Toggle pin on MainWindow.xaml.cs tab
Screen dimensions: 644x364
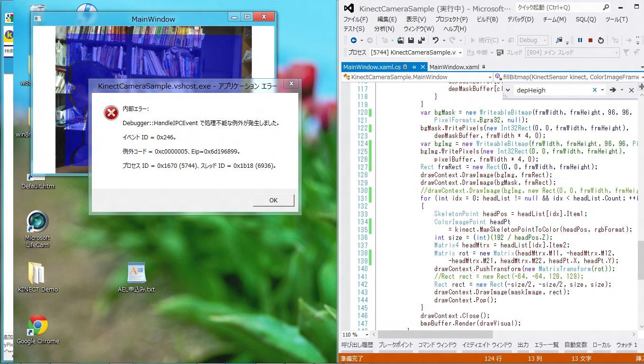[413, 67]
